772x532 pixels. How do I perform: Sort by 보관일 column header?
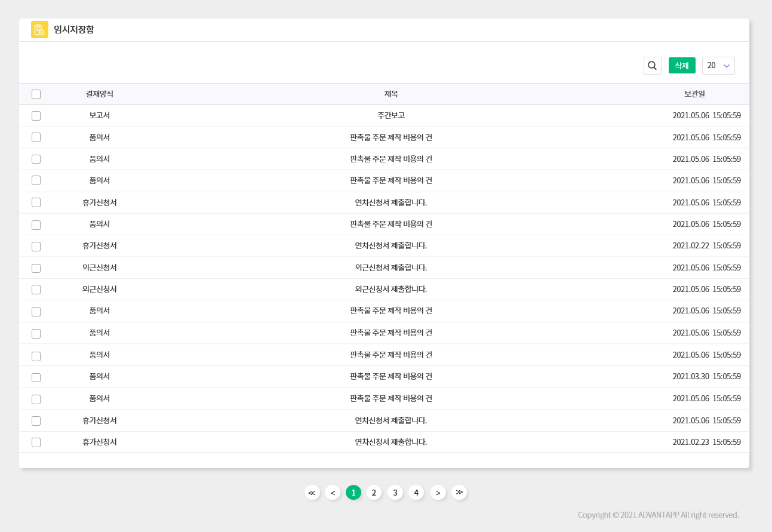click(694, 94)
